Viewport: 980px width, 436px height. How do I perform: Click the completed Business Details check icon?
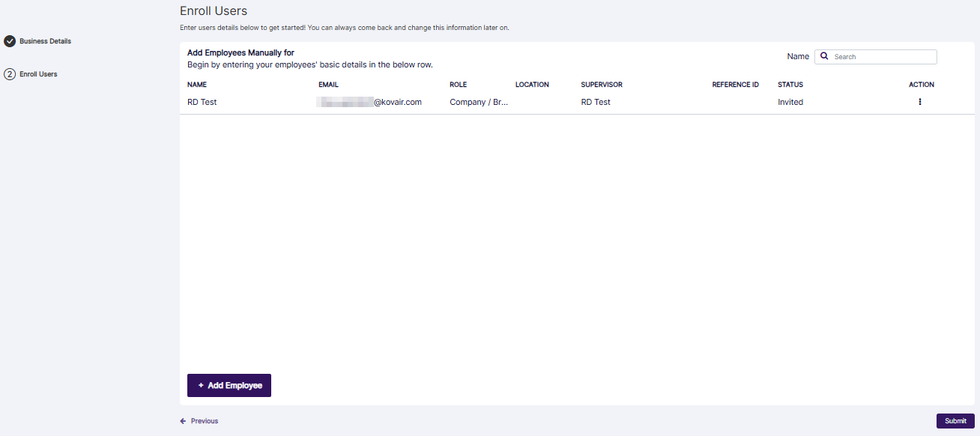tap(10, 41)
